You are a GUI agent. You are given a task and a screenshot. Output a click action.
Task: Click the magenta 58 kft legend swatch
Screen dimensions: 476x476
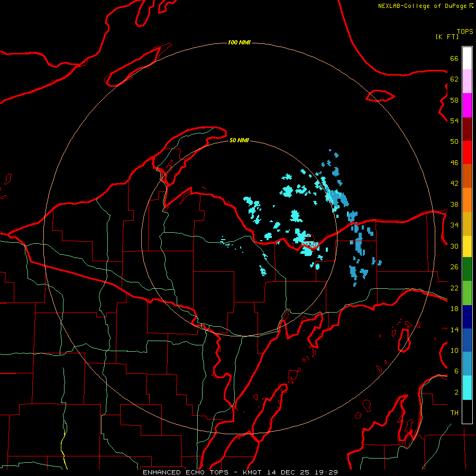[467, 105]
